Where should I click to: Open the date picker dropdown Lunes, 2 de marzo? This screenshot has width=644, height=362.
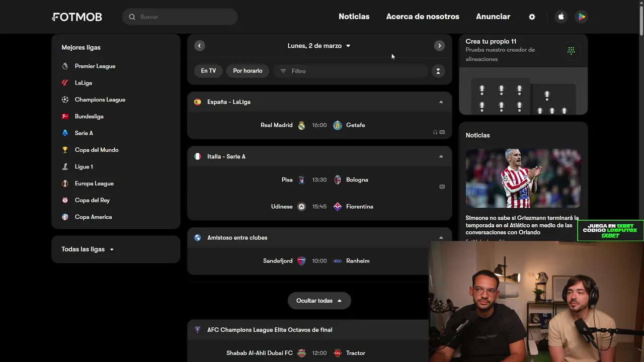coord(319,46)
